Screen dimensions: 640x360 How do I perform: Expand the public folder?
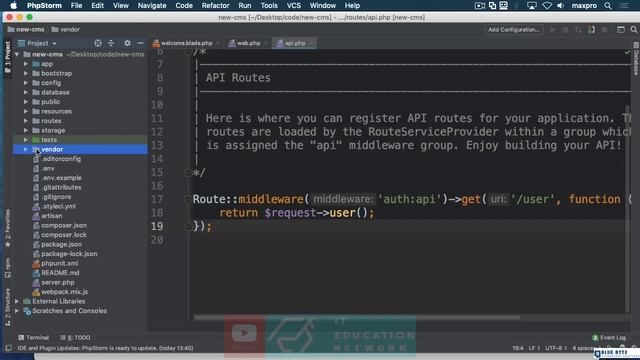(x=26, y=102)
